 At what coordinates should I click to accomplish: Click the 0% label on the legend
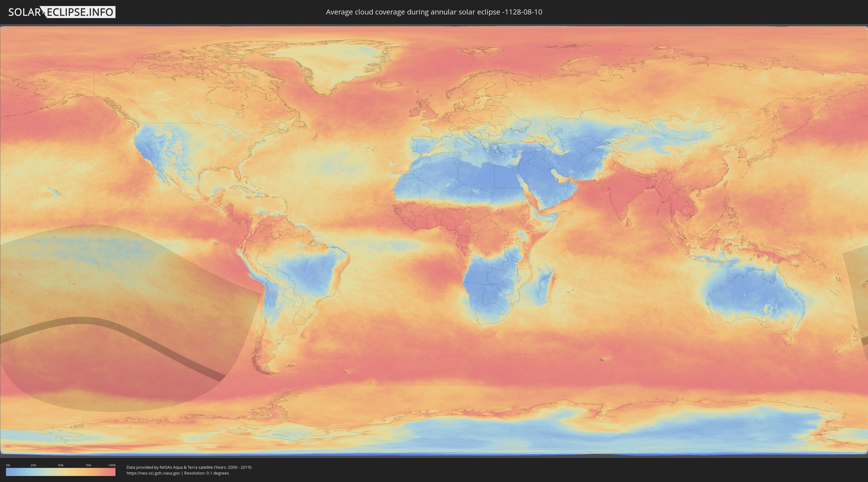[8, 465]
